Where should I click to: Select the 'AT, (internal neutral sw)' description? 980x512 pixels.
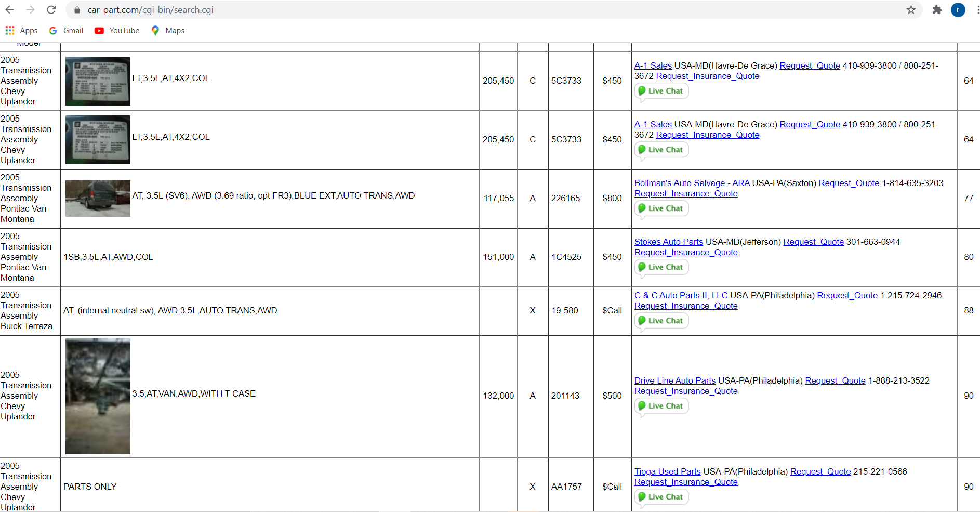coord(170,310)
